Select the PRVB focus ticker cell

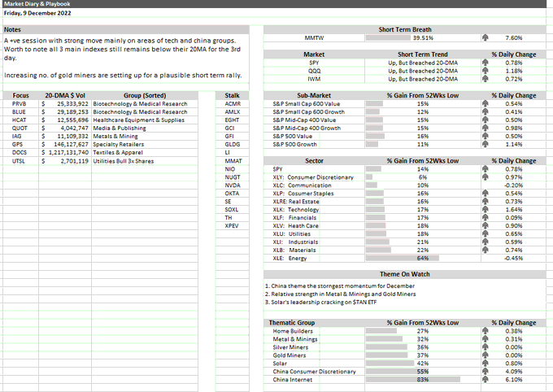point(20,104)
